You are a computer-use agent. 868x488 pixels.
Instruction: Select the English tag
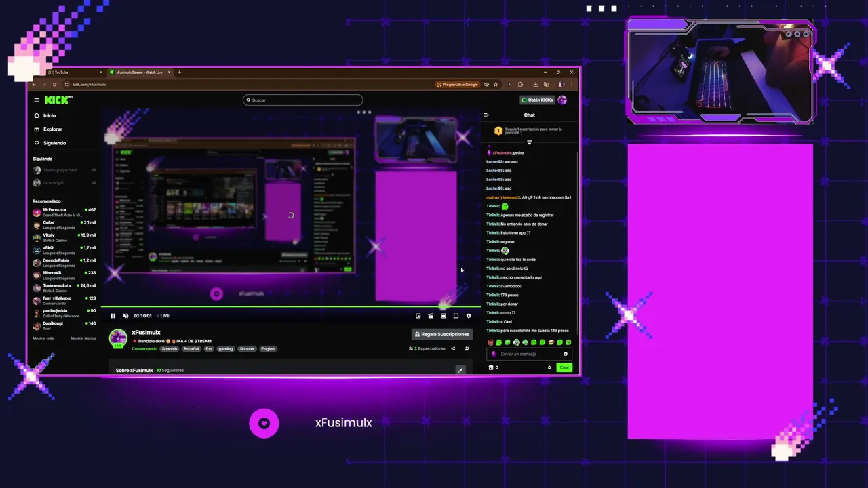[x=269, y=349]
